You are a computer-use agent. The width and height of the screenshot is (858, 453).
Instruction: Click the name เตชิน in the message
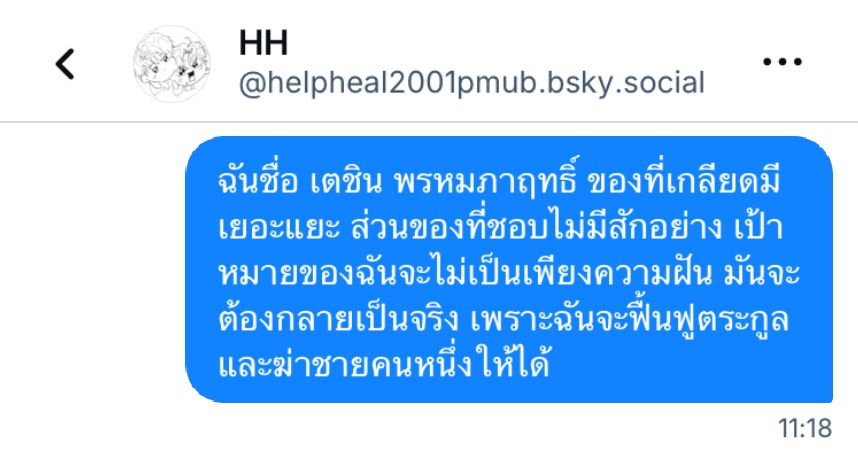pyautogui.click(x=345, y=182)
